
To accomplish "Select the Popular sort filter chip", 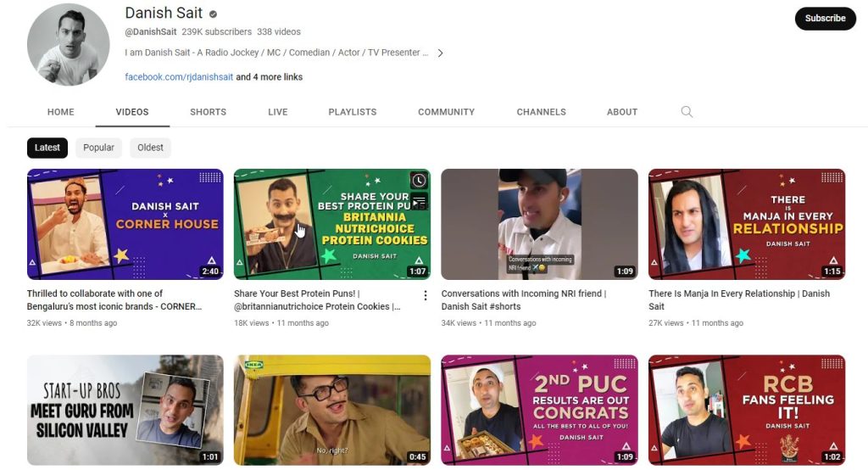I will (x=98, y=148).
